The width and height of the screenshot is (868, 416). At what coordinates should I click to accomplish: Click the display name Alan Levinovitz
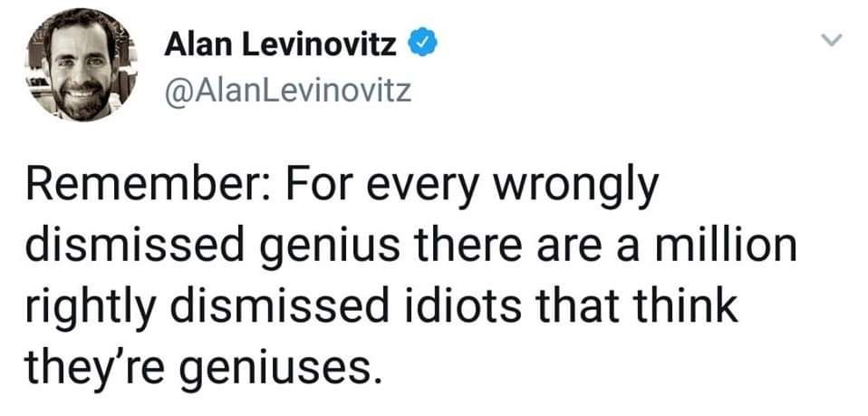[x=281, y=45]
